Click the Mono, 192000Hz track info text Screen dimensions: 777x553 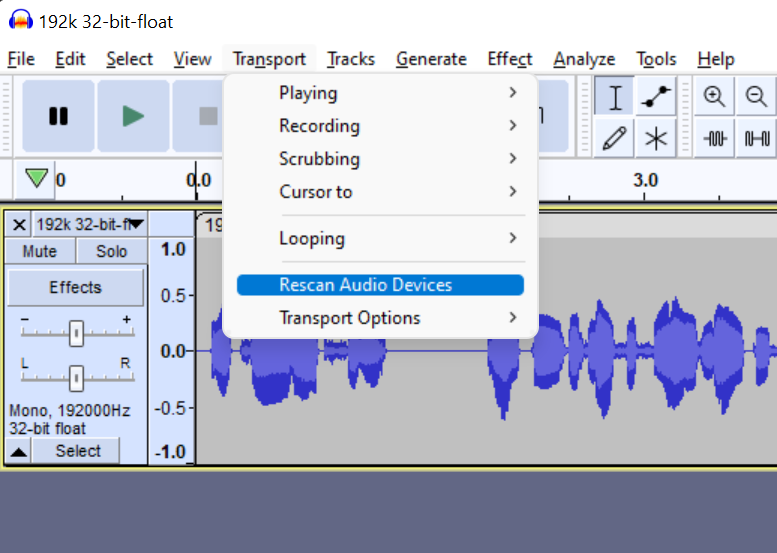[x=70, y=410]
